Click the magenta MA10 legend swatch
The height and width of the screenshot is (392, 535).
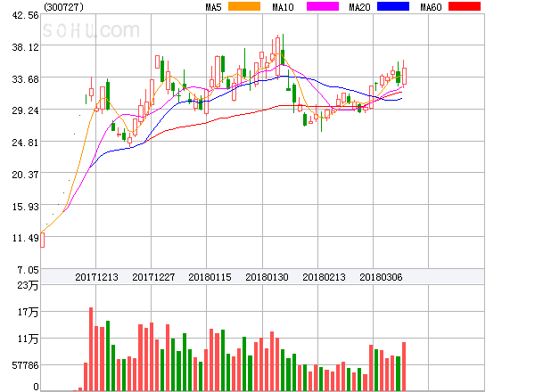(x=323, y=6)
